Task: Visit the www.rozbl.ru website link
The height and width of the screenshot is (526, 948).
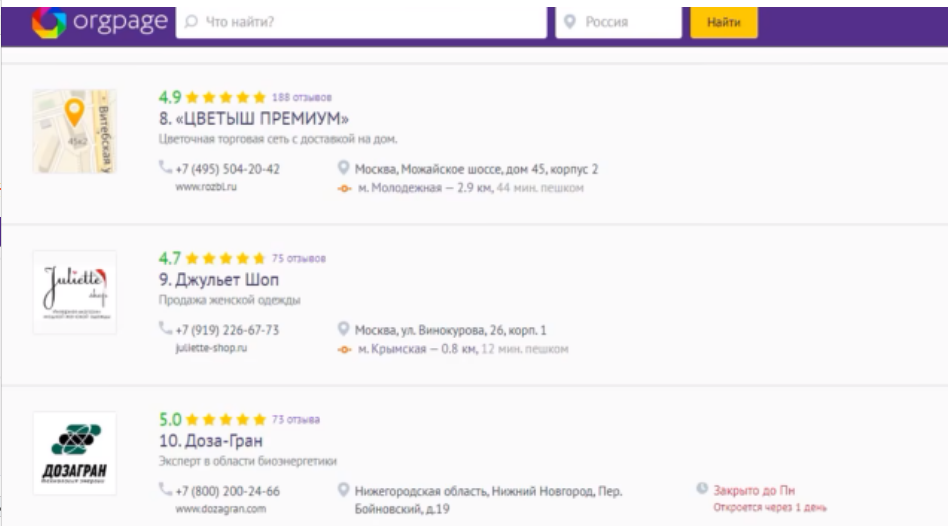Action: 206,187
